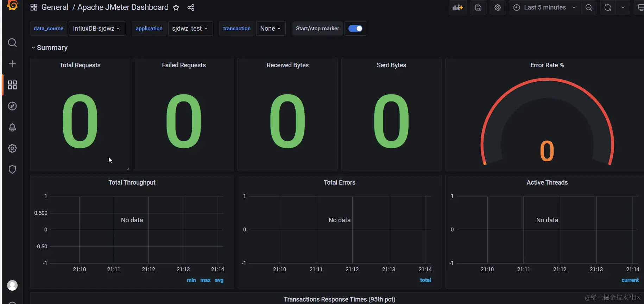Open Total Throughput panel title menu
Image resolution: width=644 pixels, height=304 pixels.
coord(132,182)
